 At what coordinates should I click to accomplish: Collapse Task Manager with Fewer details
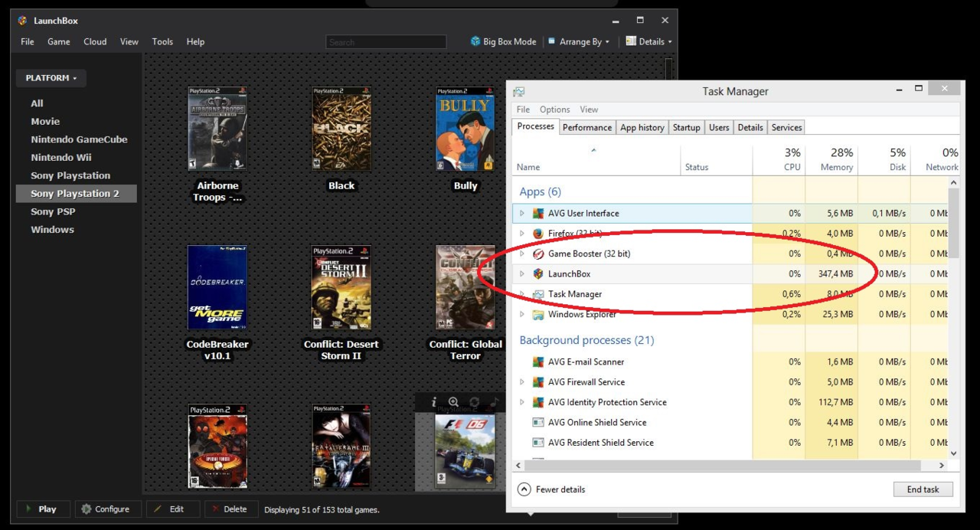point(551,489)
